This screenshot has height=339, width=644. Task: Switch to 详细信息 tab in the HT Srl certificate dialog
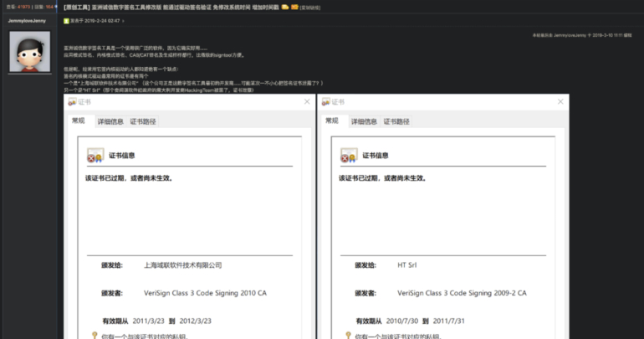click(364, 121)
